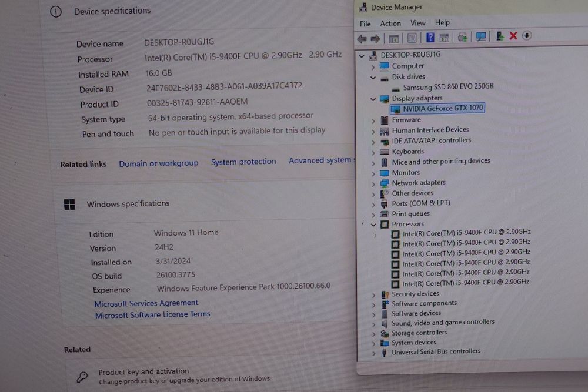This screenshot has height=392, width=588.
Task: Click the Installed on date 3/31/2024
Action: point(173,261)
